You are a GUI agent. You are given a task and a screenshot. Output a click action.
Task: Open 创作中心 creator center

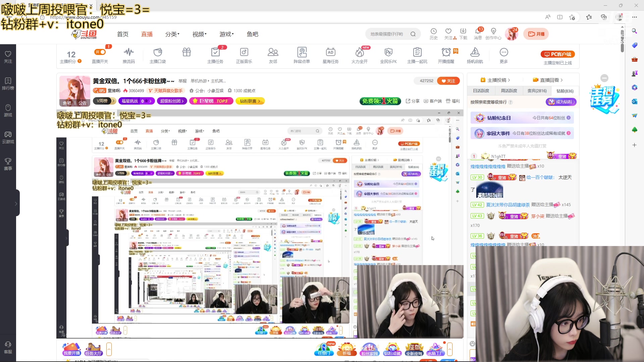click(493, 34)
